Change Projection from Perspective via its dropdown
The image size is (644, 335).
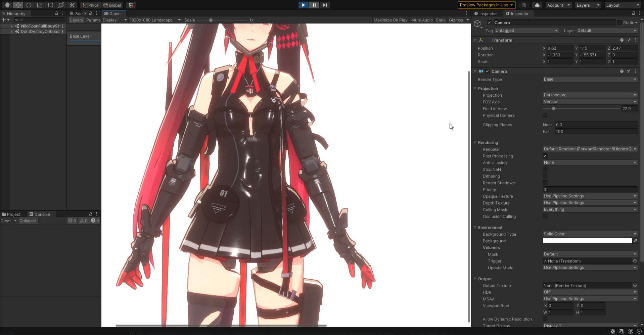click(x=590, y=95)
